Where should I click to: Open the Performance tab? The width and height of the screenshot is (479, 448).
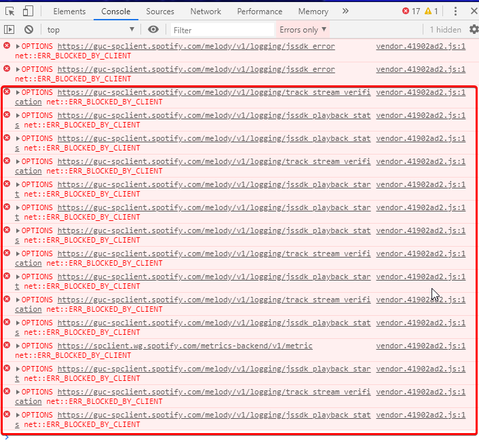coord(260,12)
